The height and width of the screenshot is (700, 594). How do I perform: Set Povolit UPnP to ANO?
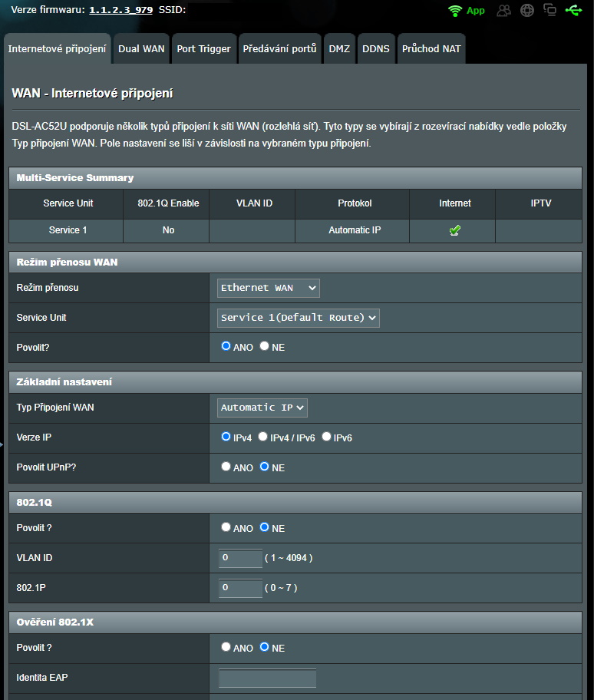coord(226,467)
